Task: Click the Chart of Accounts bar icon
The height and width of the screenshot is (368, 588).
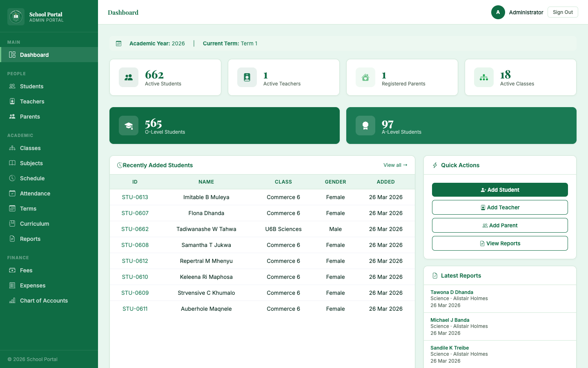Action: click(x=12, y=301)
